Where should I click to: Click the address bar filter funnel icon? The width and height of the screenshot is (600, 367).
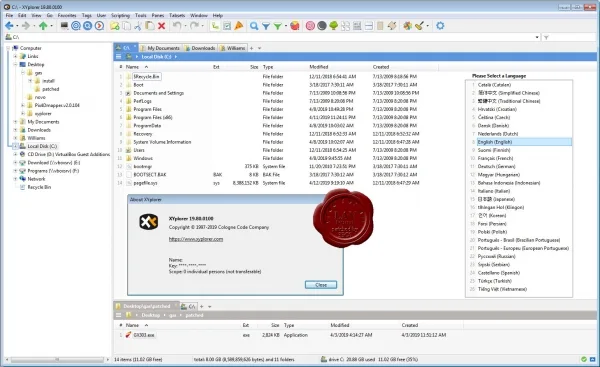546,37
